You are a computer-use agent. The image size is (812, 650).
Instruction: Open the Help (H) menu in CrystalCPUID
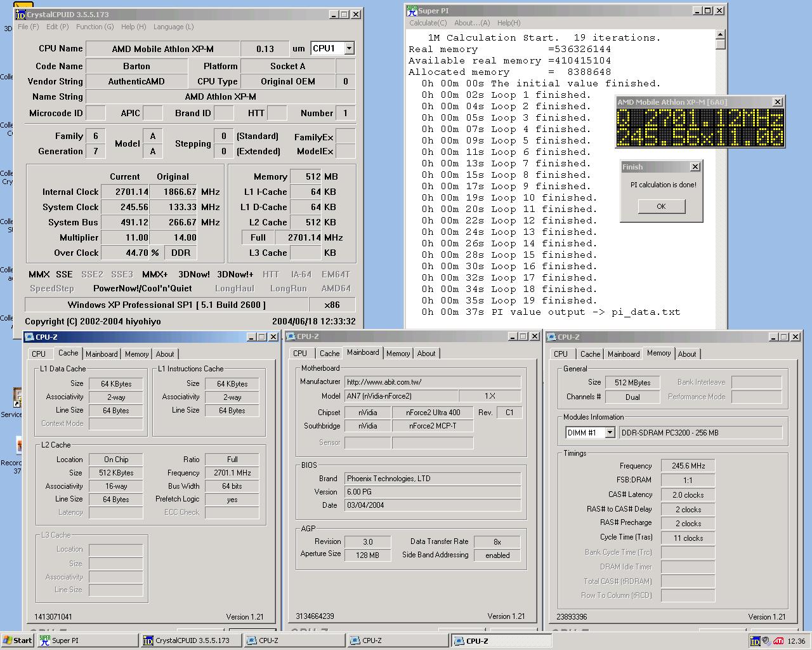pyautogui.click(x=133, y=27)
